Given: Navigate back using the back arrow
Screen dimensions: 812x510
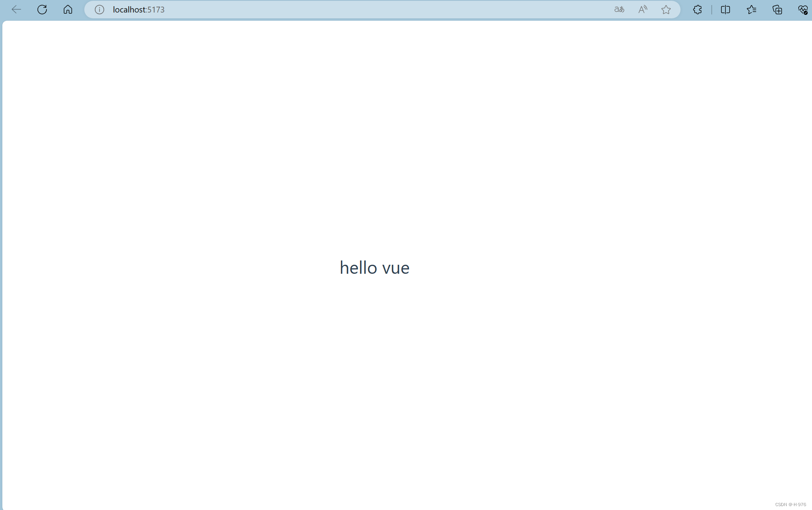Looking at the screenshot, I should pyautogui.click(x=16, y=9).
